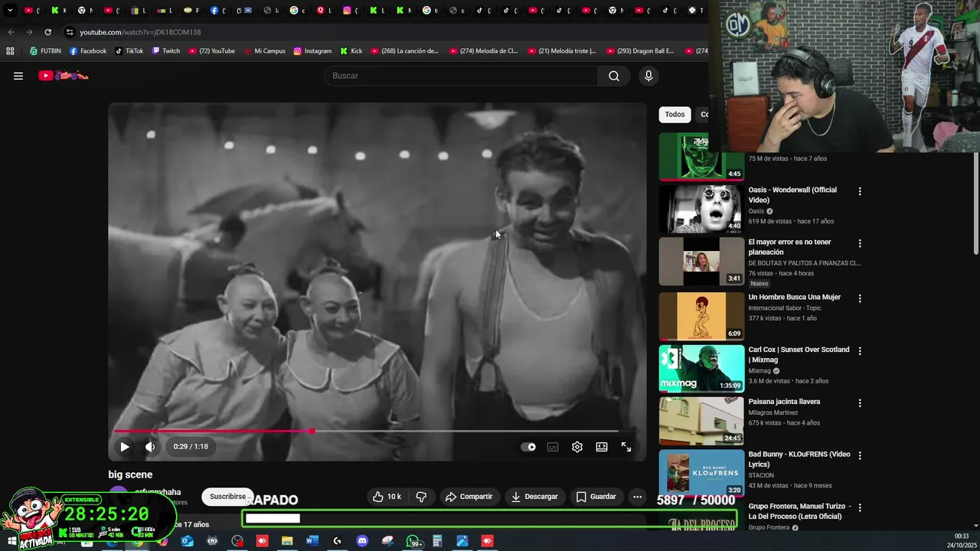
Task: Switch the player to theater mode
Action: (602, 447)
